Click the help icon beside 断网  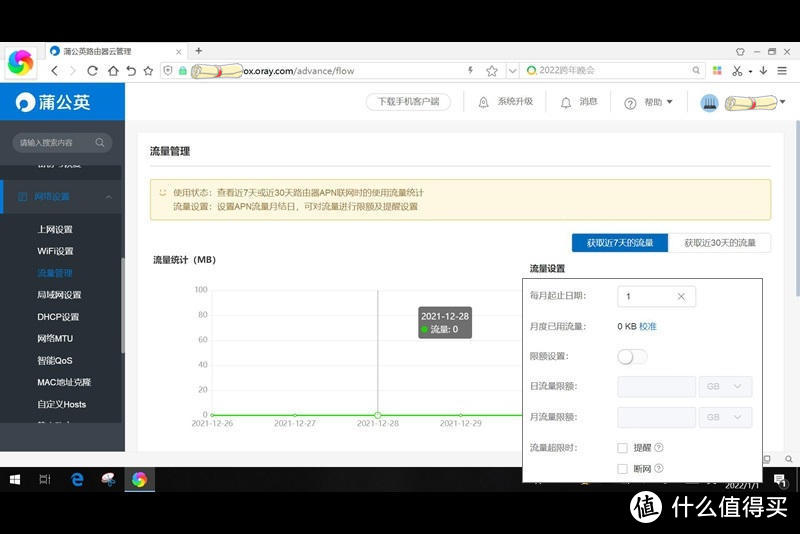coord(659,468)
